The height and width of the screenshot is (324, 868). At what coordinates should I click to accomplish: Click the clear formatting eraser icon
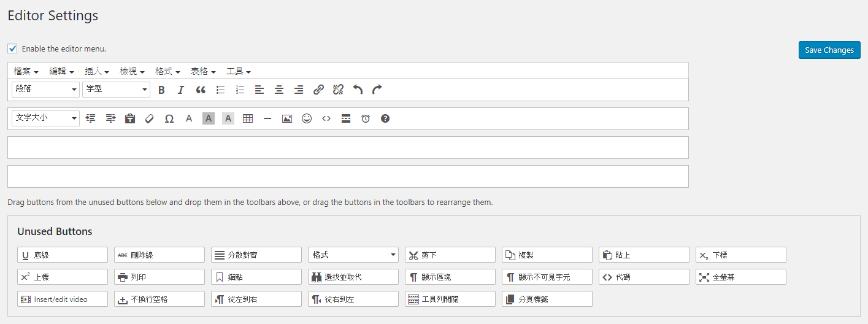point(150,118)
